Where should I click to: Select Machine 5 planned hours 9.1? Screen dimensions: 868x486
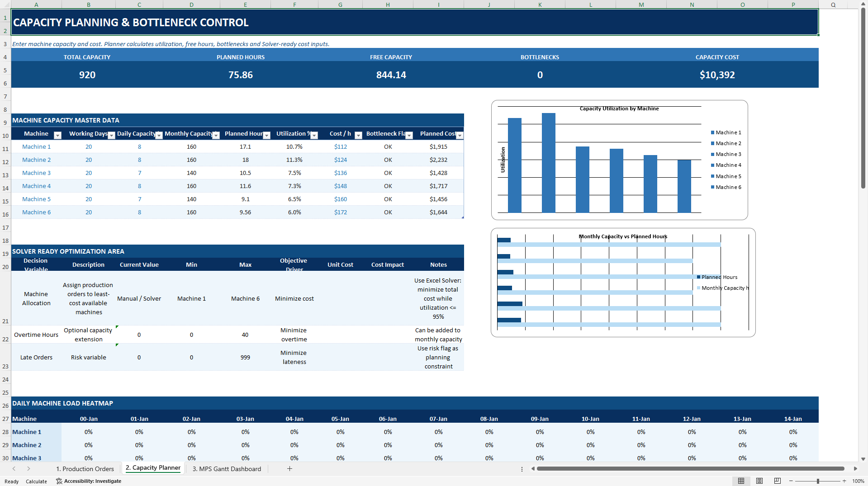tap(245, 199)
